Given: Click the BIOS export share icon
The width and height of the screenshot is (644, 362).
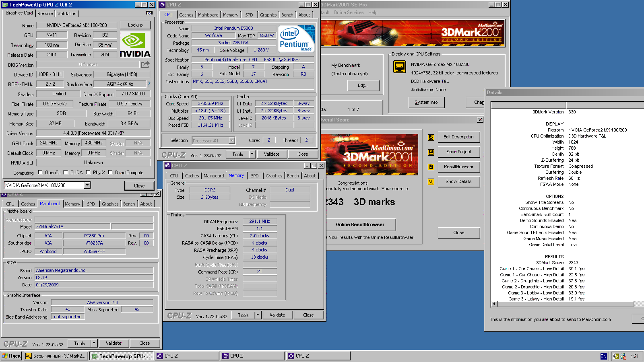Looking at the screenshot, I should [x=145, y=64].
